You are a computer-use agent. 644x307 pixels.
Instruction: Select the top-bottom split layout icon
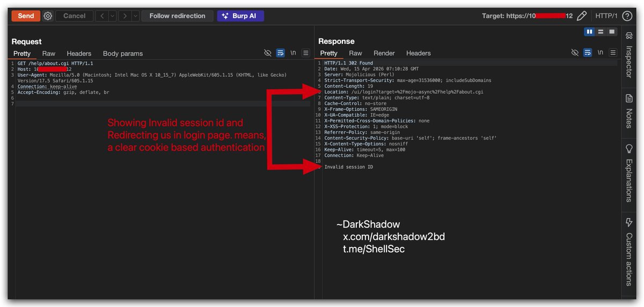601,32
